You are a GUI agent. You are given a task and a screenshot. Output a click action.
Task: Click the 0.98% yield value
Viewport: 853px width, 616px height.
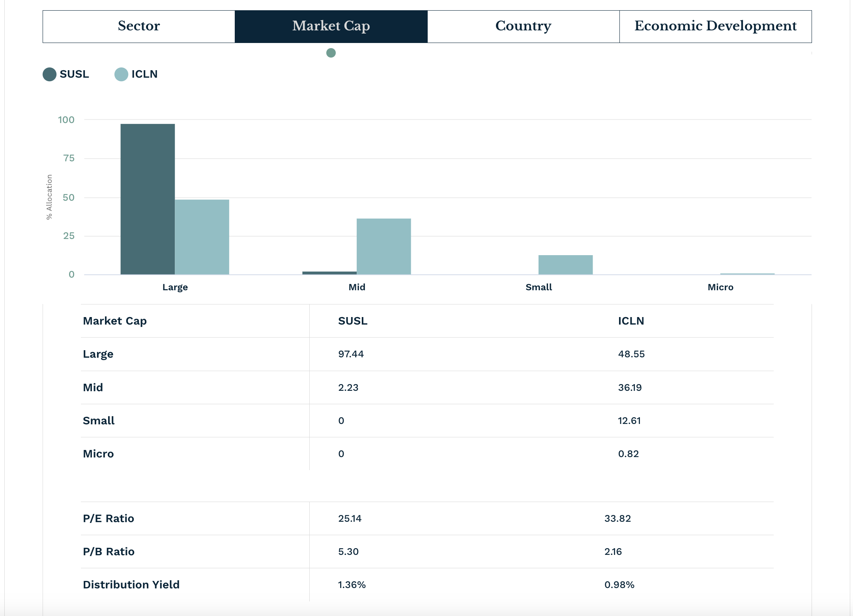pyautogui.click(x=619, y=584)
